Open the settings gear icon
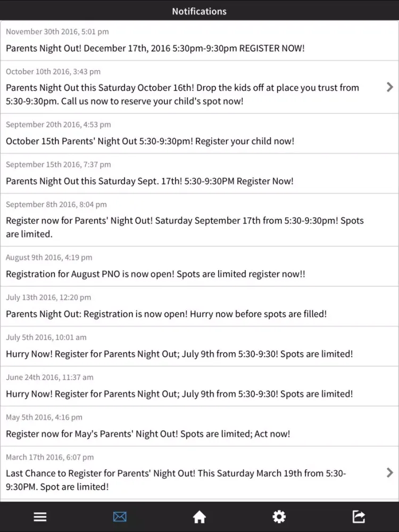 pos(279,517)
